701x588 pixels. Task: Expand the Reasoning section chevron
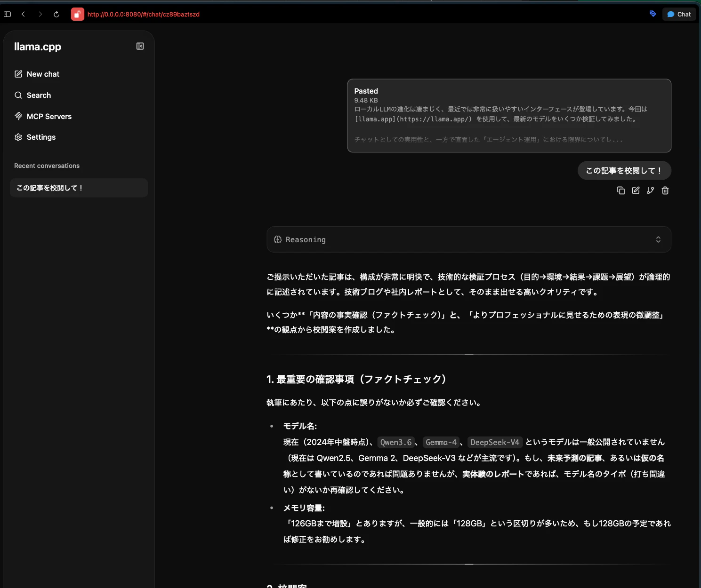658,239
